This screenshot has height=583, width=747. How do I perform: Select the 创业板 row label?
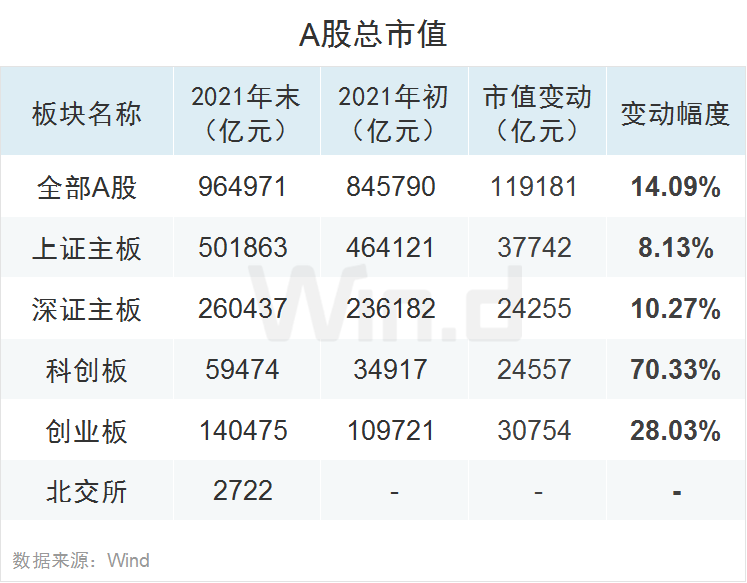point(87,431)
